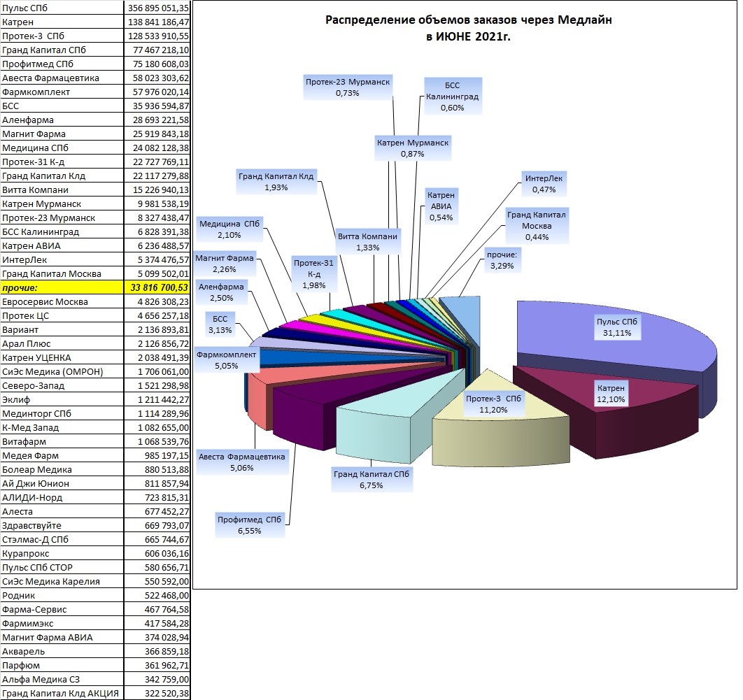
Task: Select the Арал Плюс table cell
Action: [62, 343]
